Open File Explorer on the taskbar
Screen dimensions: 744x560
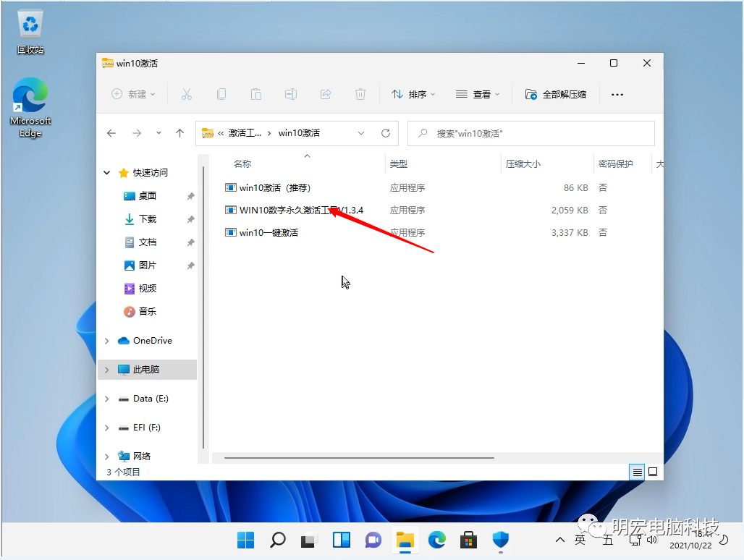click(x=405, y=540)
